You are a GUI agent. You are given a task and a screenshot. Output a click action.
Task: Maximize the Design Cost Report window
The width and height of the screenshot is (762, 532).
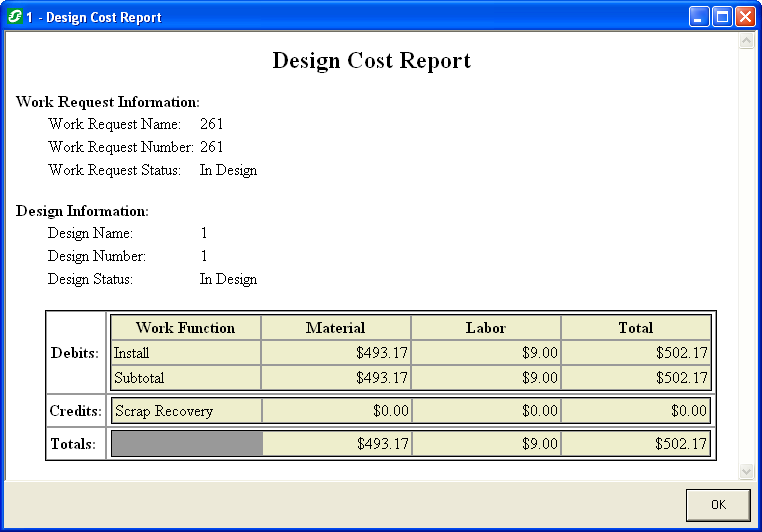point(722,17)
